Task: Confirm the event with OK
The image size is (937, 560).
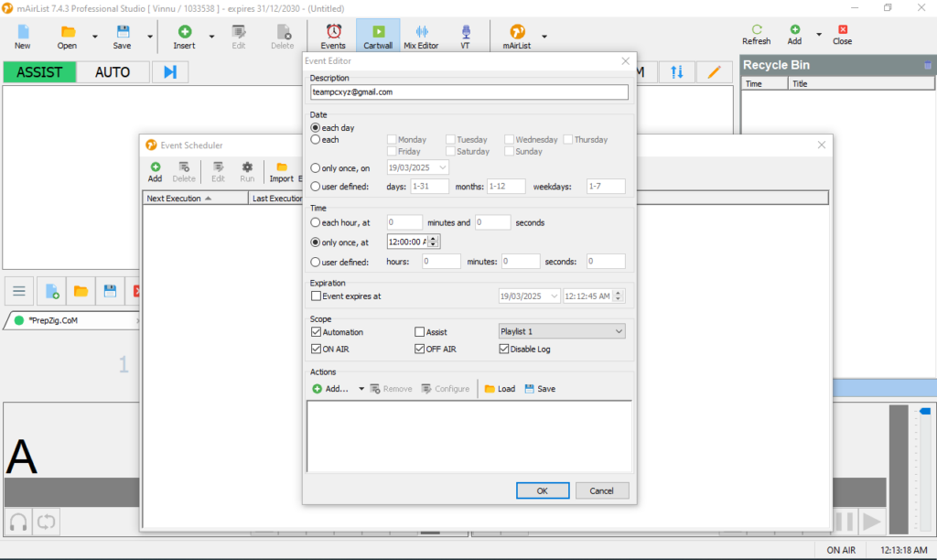Action: (543, 490)
